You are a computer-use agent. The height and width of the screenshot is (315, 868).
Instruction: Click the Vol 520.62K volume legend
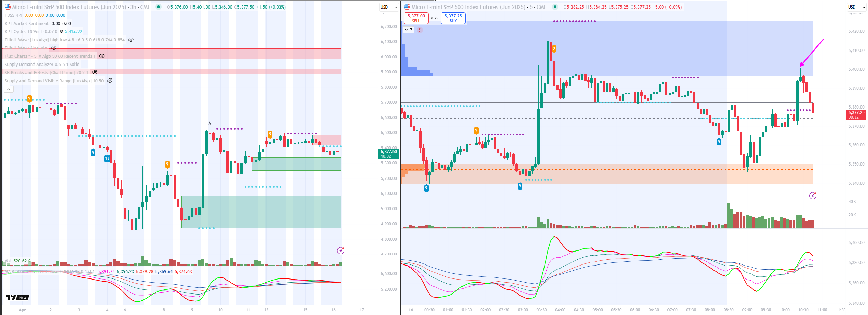click(17, 261)
